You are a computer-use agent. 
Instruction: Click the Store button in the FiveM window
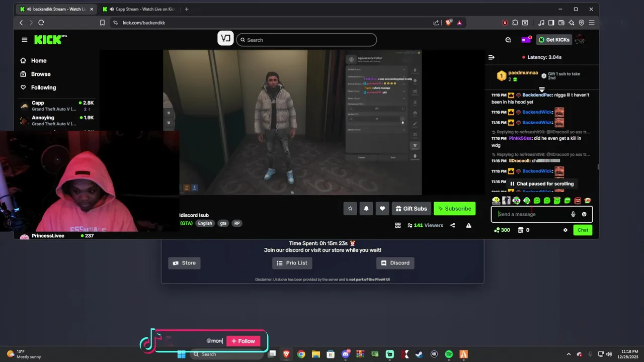[x=184, y=263]
